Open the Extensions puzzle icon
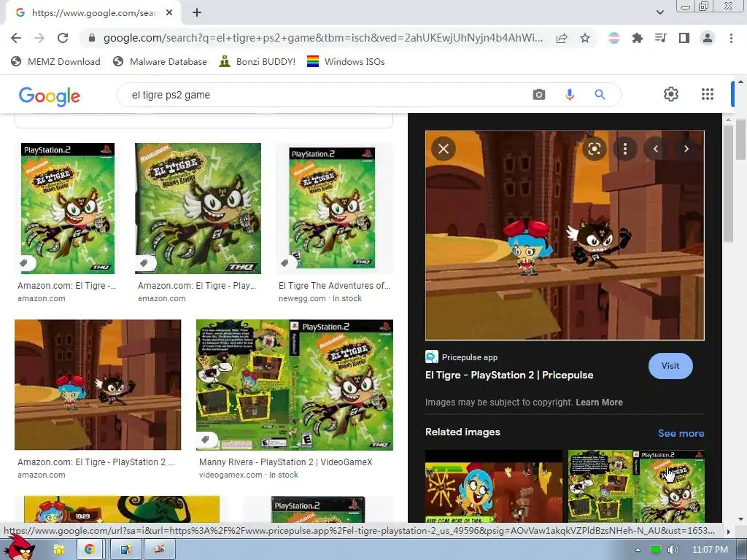 (637, 38)
